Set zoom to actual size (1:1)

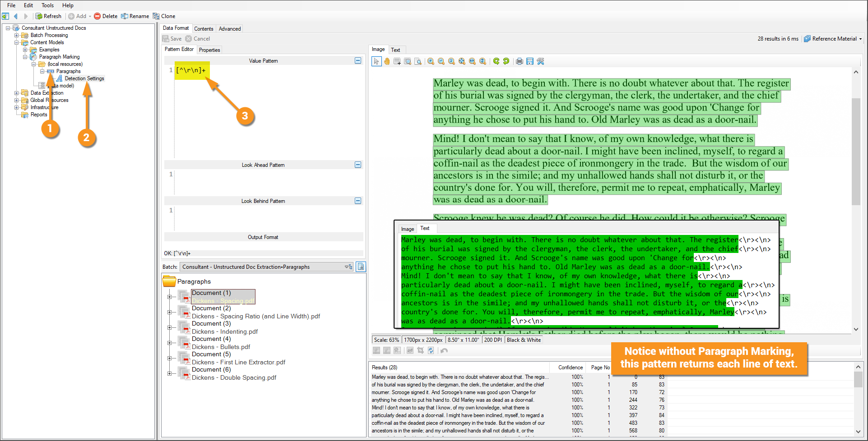coord(452,61)
